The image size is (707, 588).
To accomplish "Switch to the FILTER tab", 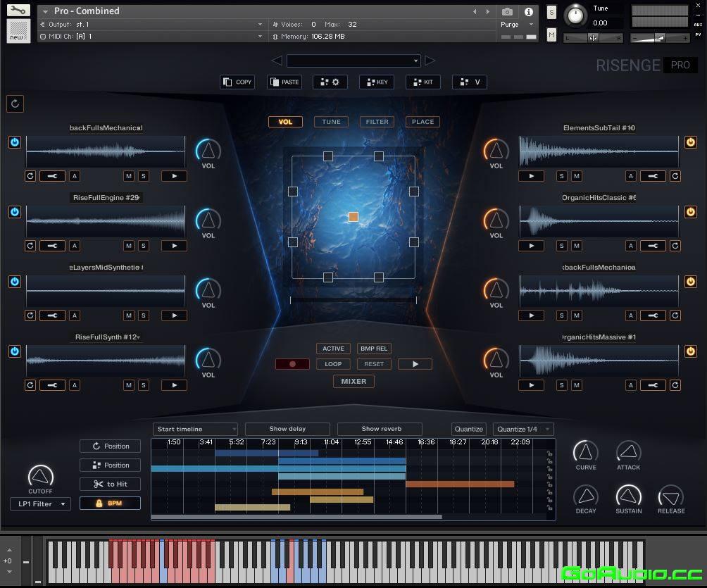I will [x=377, y=121].
